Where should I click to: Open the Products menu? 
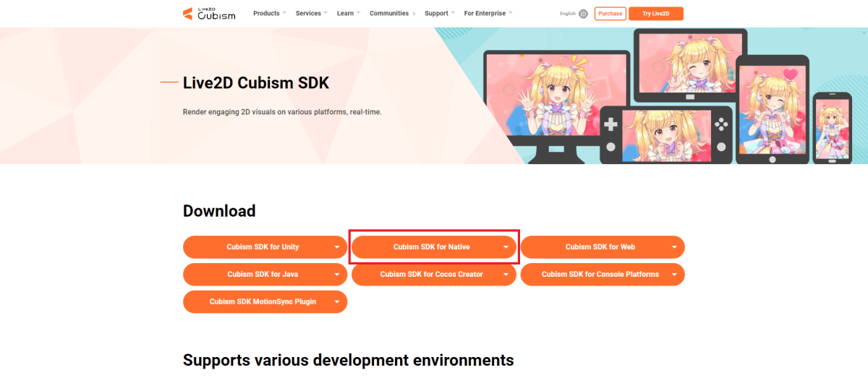coord(270,13)
